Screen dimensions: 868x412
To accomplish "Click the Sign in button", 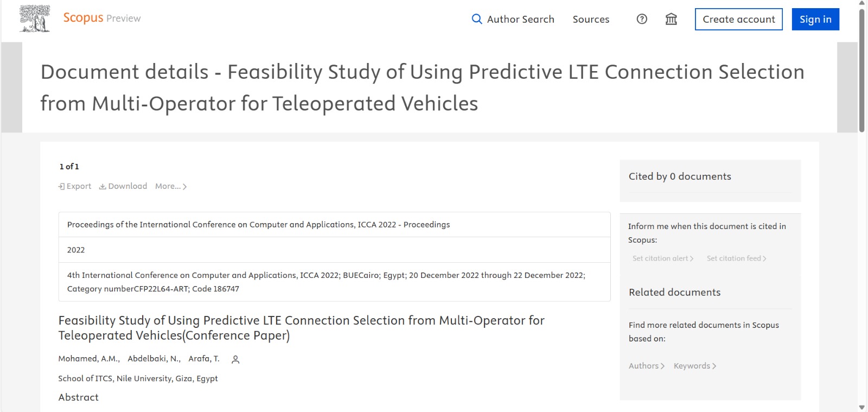I will (x=815, y=19).
